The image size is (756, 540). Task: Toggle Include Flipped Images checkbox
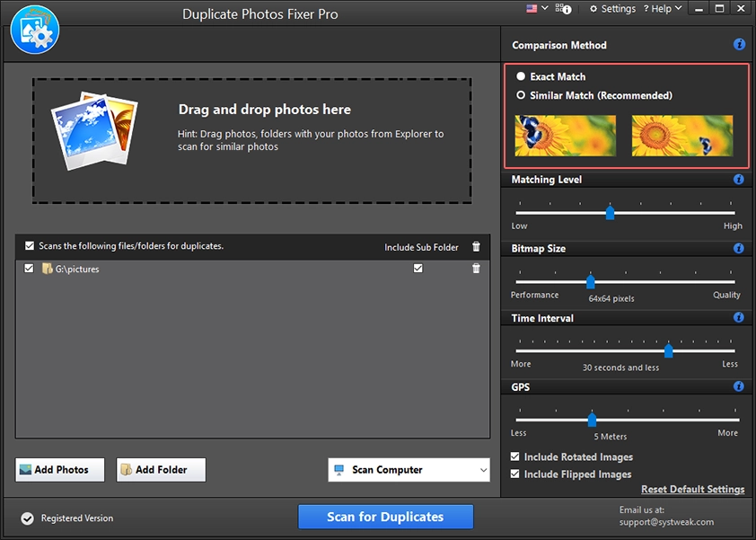pos(515,474)
